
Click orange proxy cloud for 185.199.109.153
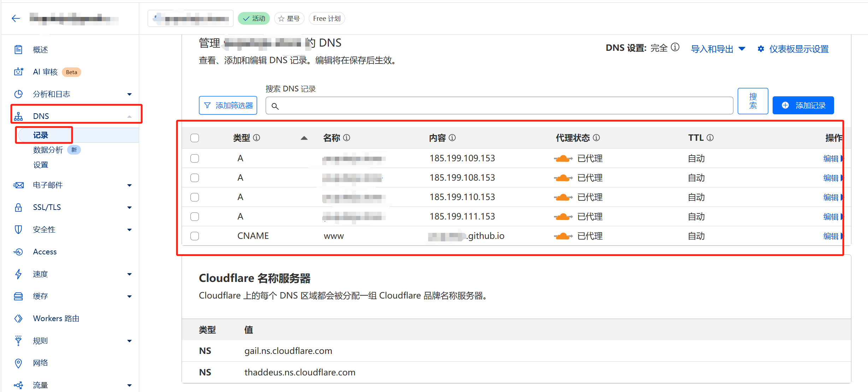pyautogui.click(x=563, y=158)
